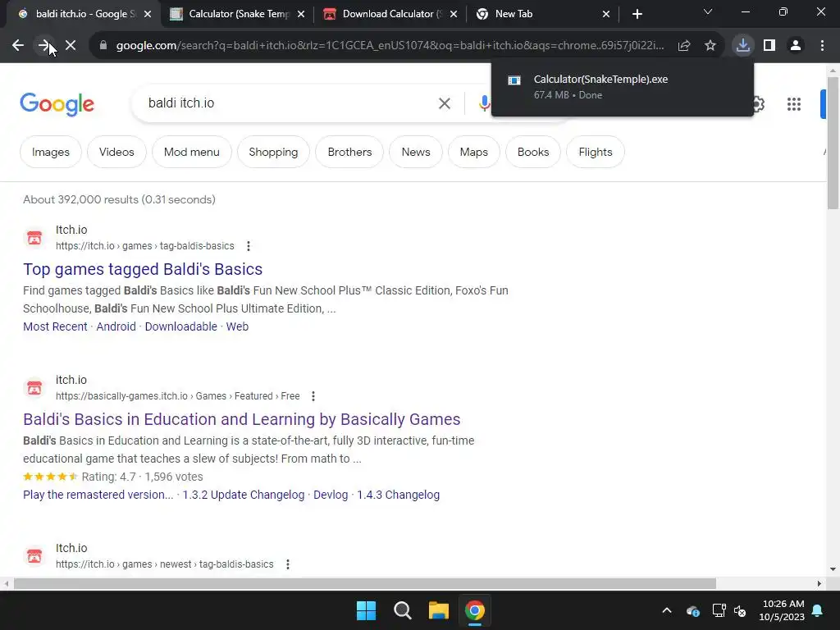Switch to the Download Calculator tab
This screenshot has width=840, height=630.
point(390,14)
